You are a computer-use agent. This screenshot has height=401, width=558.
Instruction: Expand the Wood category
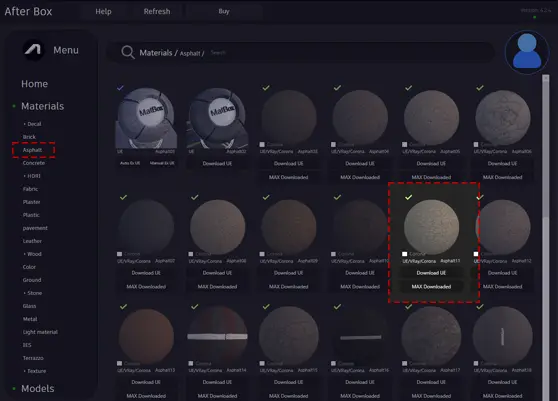pyautogui.click(x=32, y=254)
